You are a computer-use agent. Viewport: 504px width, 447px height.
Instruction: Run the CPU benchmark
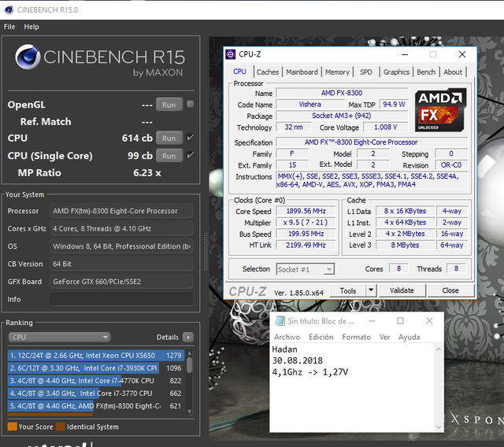pyautogui.click(x=169, y=138)
